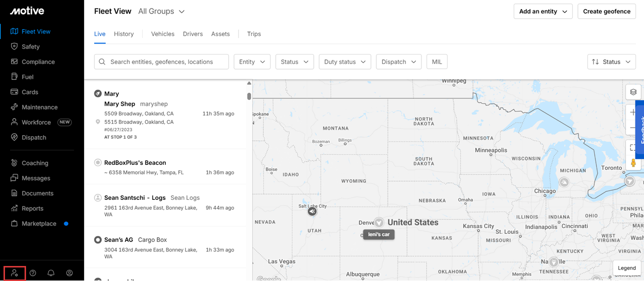The width and height of the screenshot is (644, 281).
Task: Click the map marker in Michigan
Action: pos(564,182)
